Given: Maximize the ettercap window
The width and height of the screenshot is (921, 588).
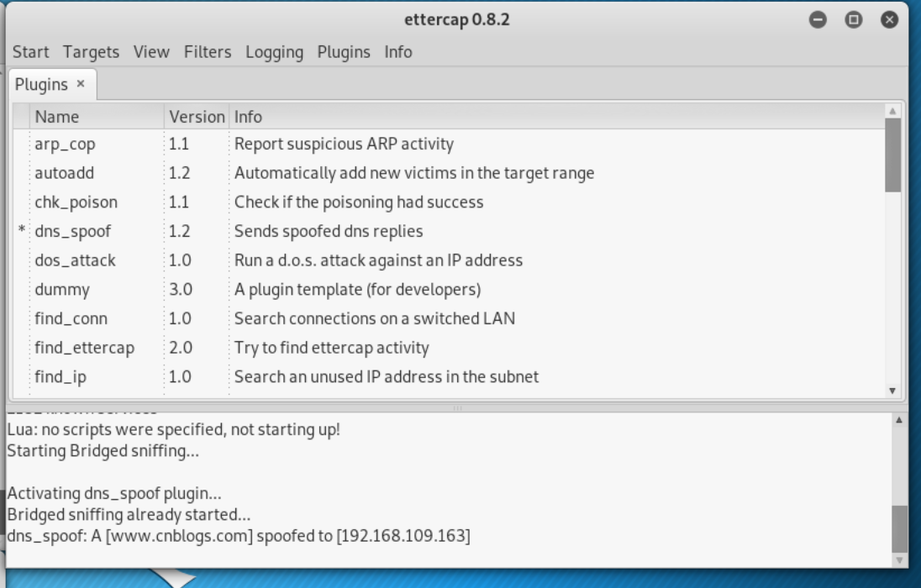Looking at the screenshot, I should click(854, 20).
